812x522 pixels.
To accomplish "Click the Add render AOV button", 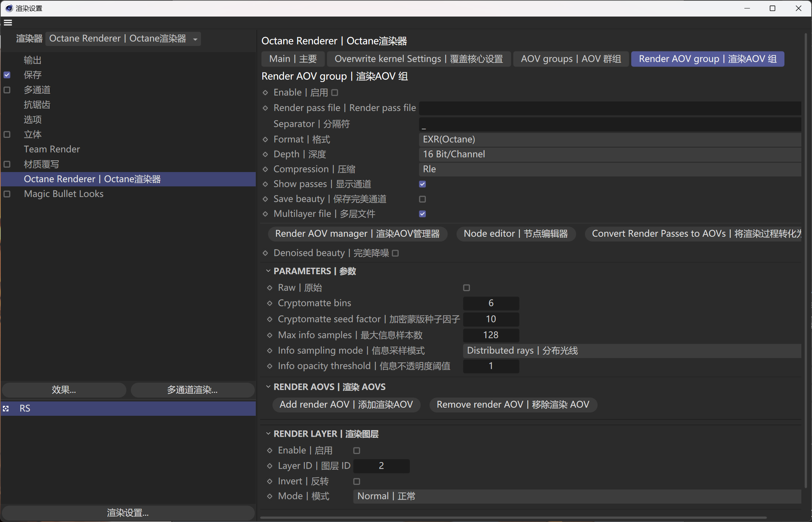I will click(346, 404).
